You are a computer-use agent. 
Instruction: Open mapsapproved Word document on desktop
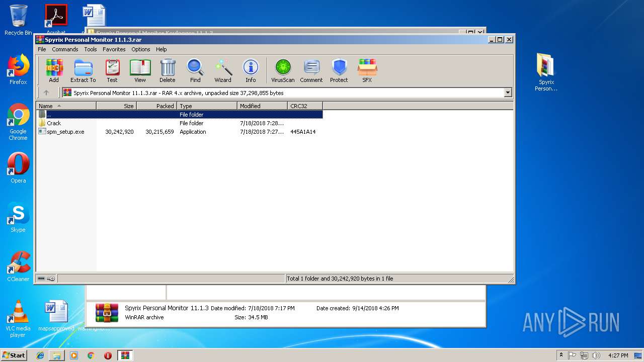tap(56, 316)
